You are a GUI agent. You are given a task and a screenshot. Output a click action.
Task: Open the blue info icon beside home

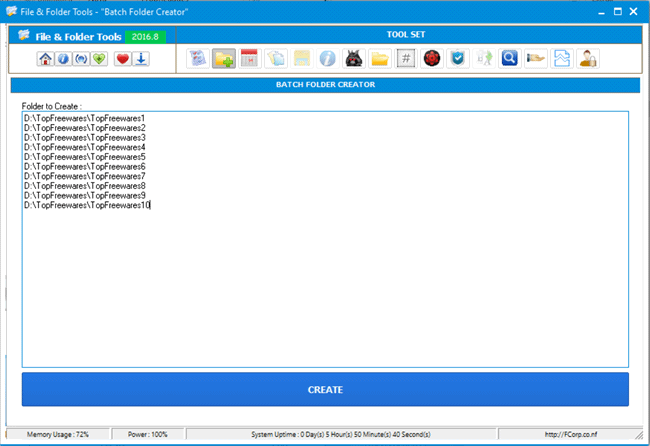click(x=63, y=59)
